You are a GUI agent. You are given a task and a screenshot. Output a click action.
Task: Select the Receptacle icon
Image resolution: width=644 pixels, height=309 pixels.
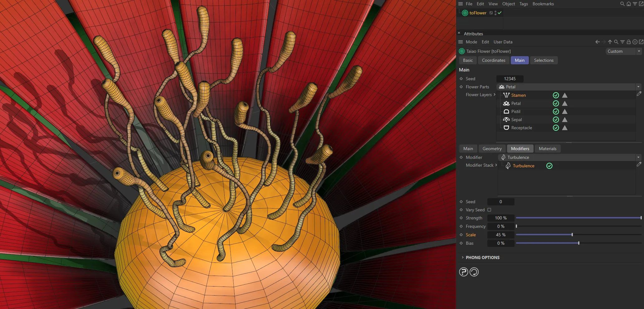tap(506, 128)
